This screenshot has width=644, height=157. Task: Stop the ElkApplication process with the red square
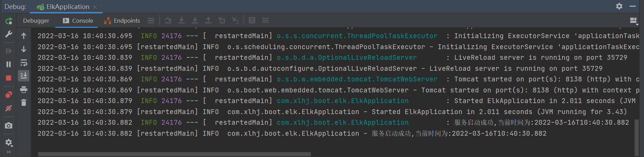9,78
